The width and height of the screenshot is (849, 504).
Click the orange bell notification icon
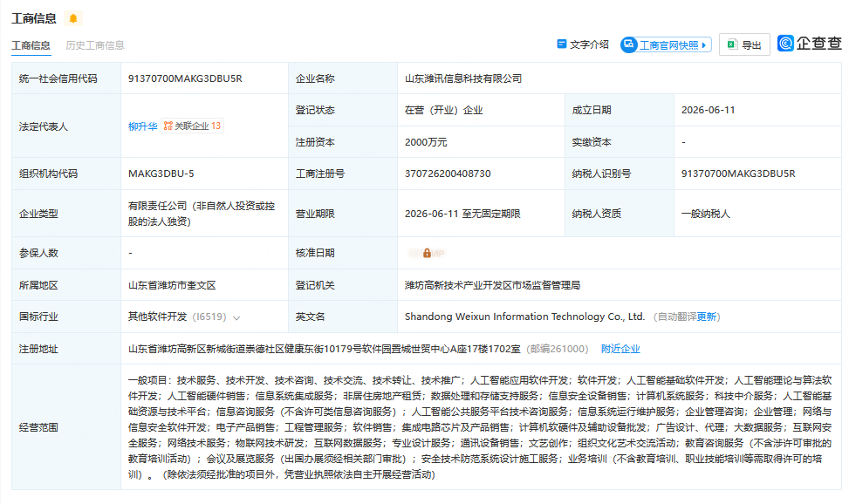click(x=73, y=18)
